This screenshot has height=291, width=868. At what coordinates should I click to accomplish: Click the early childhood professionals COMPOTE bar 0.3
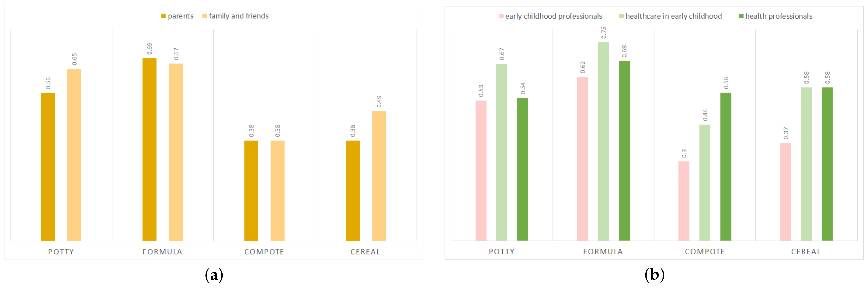pyautogui.click(x=684, y=201)
